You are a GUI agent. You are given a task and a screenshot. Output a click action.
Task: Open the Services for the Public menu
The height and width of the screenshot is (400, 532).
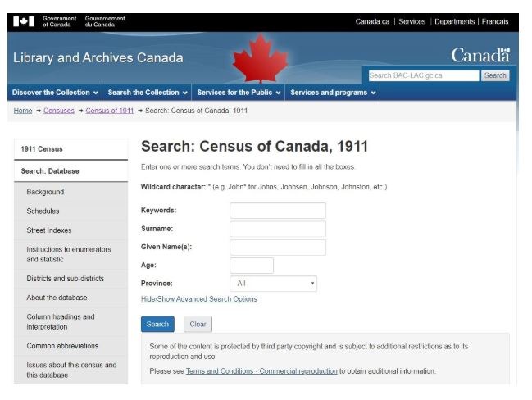coord(239,93)
